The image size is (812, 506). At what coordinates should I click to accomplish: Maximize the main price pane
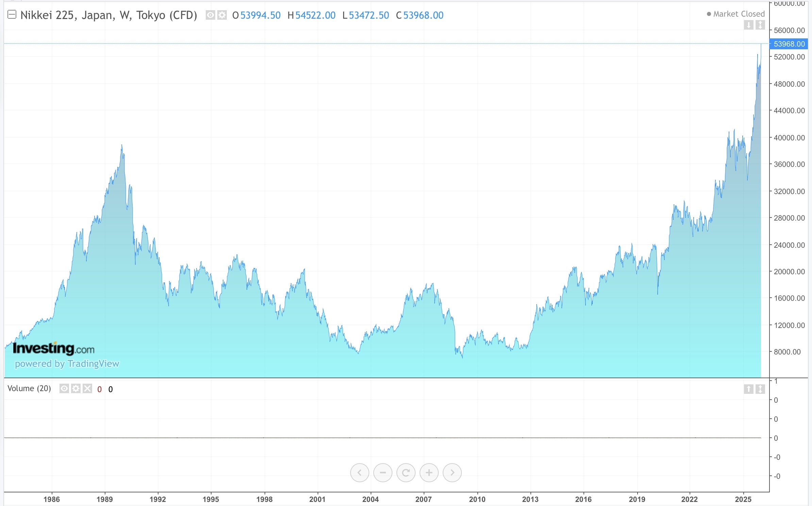tap(760, 25)
